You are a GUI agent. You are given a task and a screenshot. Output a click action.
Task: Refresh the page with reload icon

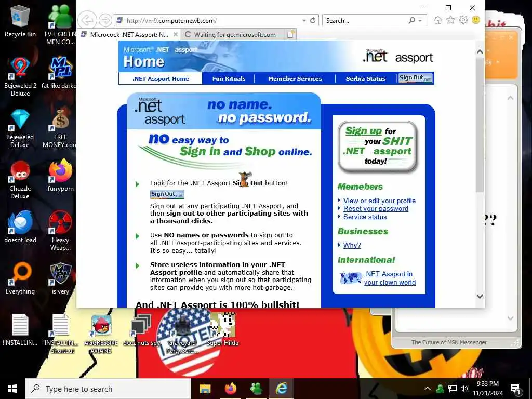(313, 20)
